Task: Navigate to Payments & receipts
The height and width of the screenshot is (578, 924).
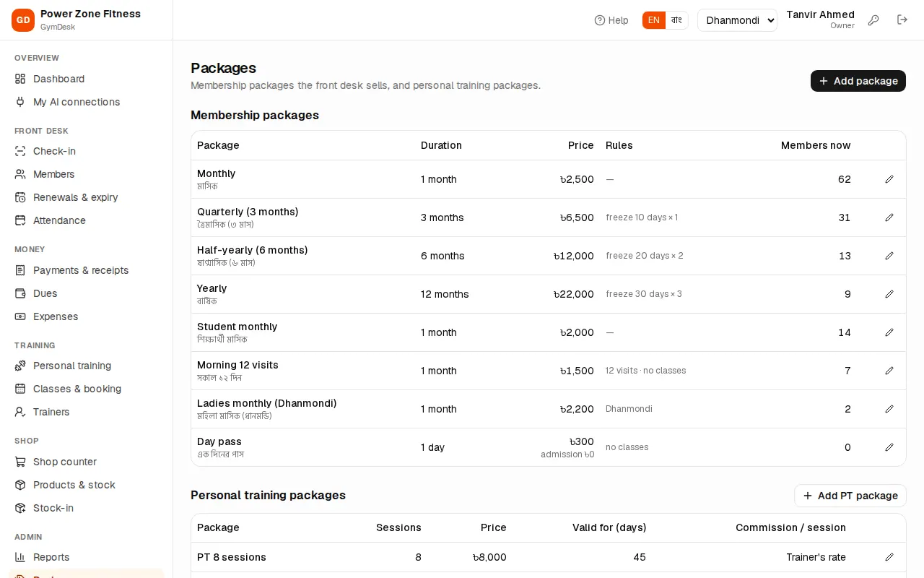Action: click(x=87, y=270)
